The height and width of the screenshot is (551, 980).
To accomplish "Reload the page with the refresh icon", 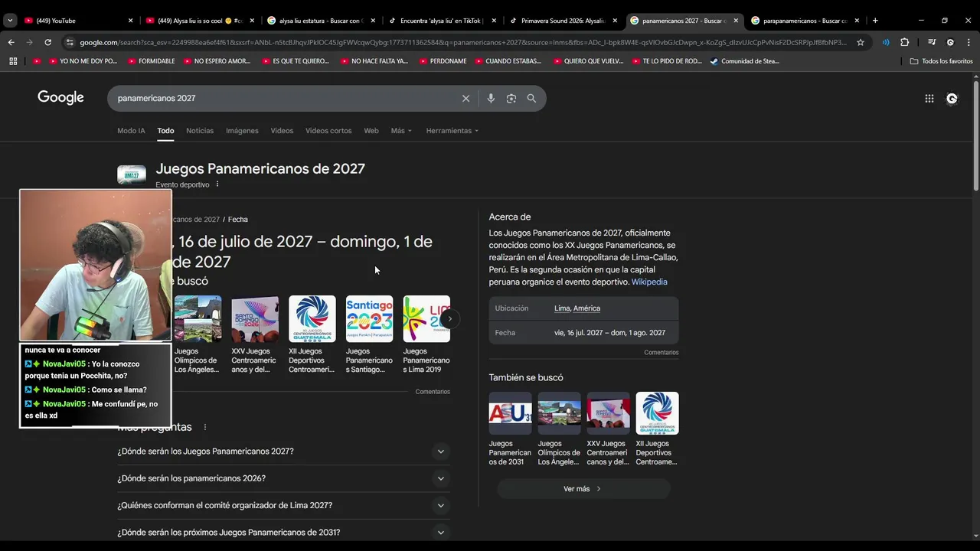I will coord(47,42).
